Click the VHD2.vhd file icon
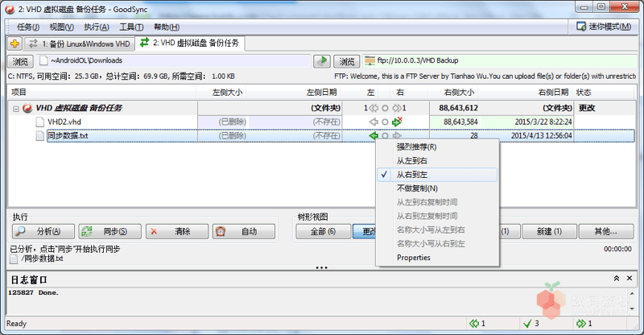Viewport: 644px width, 335px height. pos(39,122)
